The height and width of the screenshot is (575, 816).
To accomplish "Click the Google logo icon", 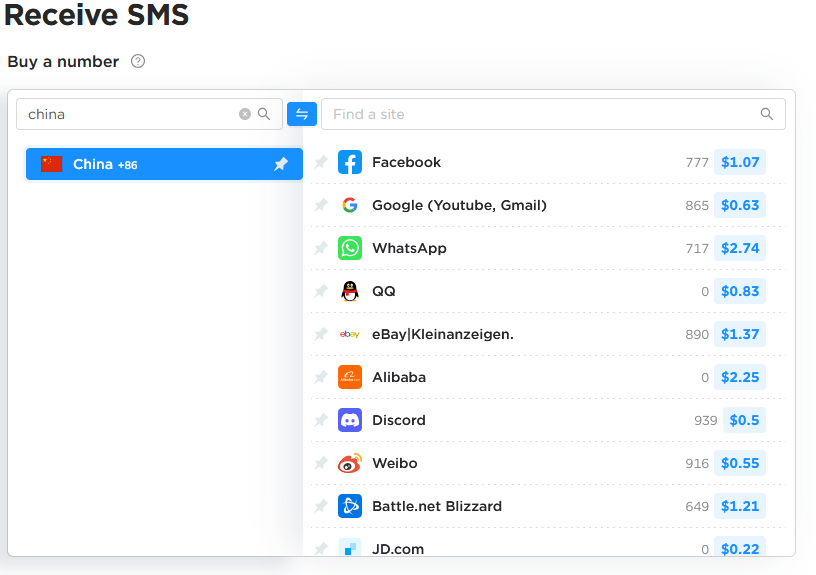I will point(350,205).
